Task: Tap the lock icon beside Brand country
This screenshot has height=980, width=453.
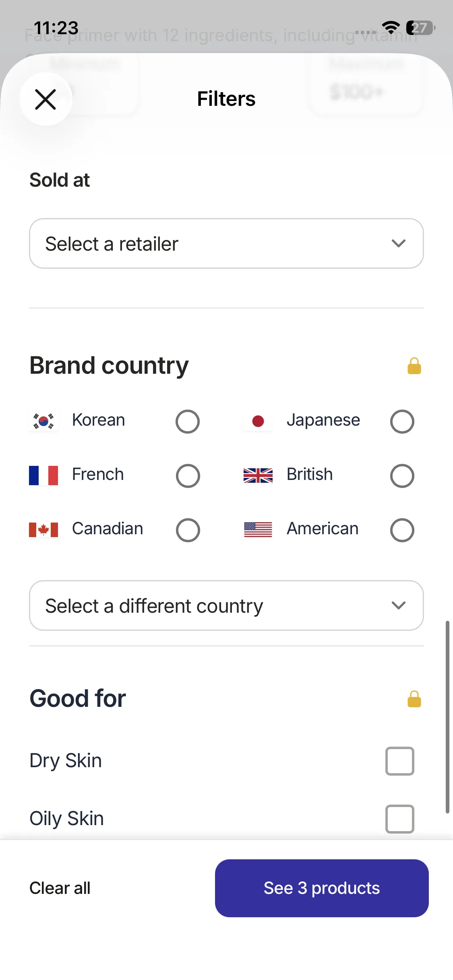Action: (x=414, y=366)
